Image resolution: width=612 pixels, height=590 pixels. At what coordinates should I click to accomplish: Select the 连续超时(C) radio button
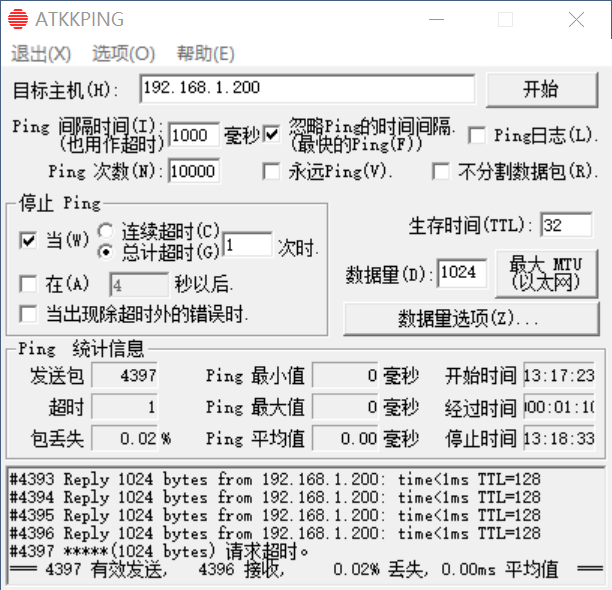coord(105,231)
